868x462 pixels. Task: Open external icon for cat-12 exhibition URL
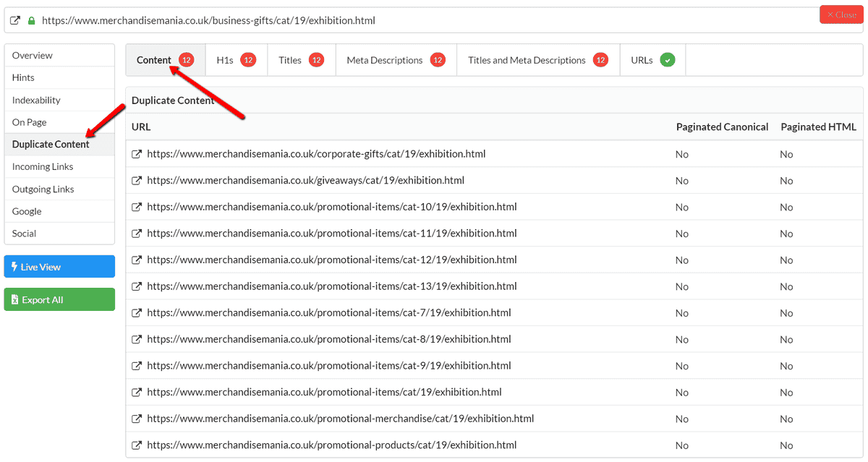137,260
